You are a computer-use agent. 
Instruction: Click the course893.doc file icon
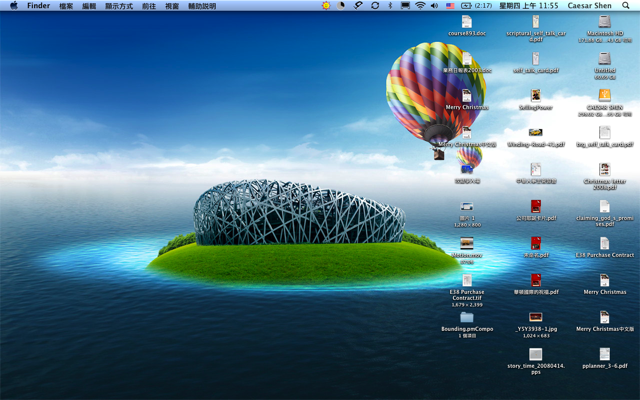(x=466, y=21)
